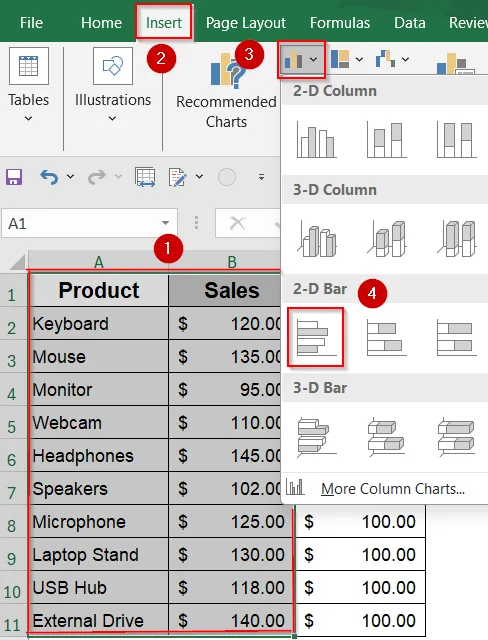The width and height of the screenshot is (488, 640).
Task: Cancel formula entry with X button
Action: coord(237,223)
